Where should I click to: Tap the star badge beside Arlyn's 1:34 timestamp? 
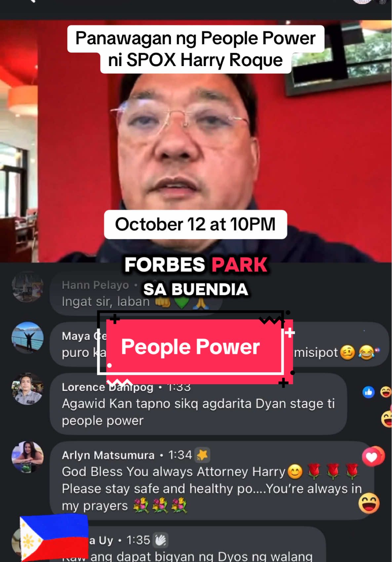(202, 455)
